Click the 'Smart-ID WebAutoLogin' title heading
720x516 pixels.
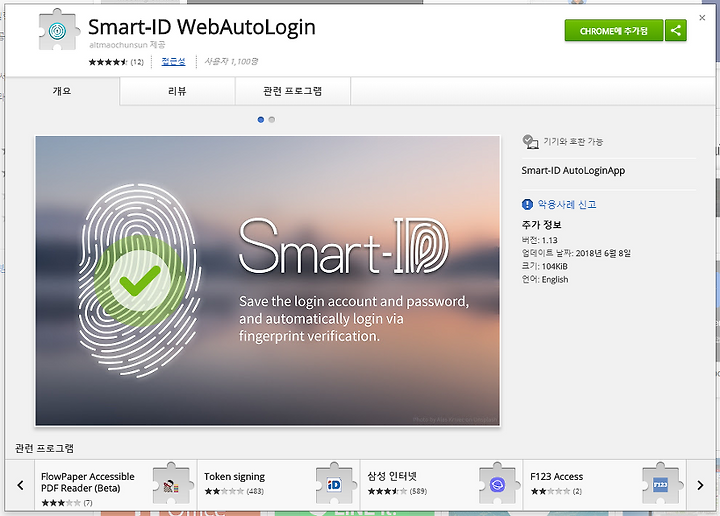click(x=202, y=27)
